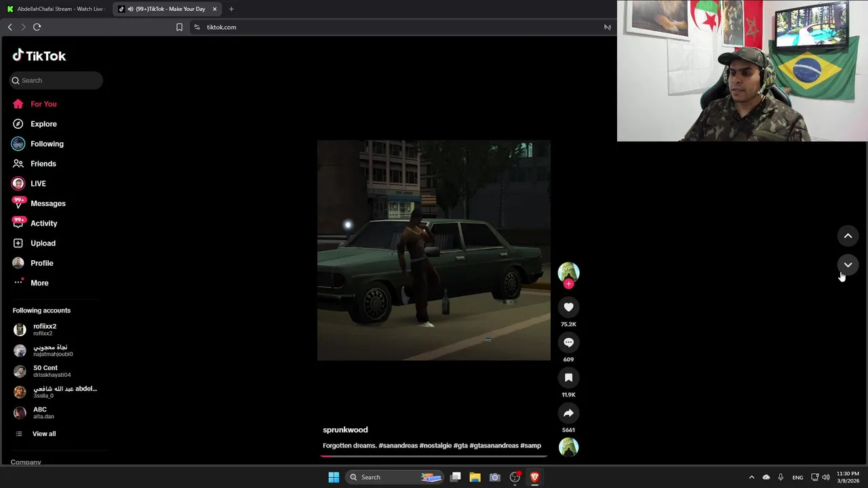Open sprunkwood's profile link
This screenshot has height=488, width=868.
pos(345,430)
